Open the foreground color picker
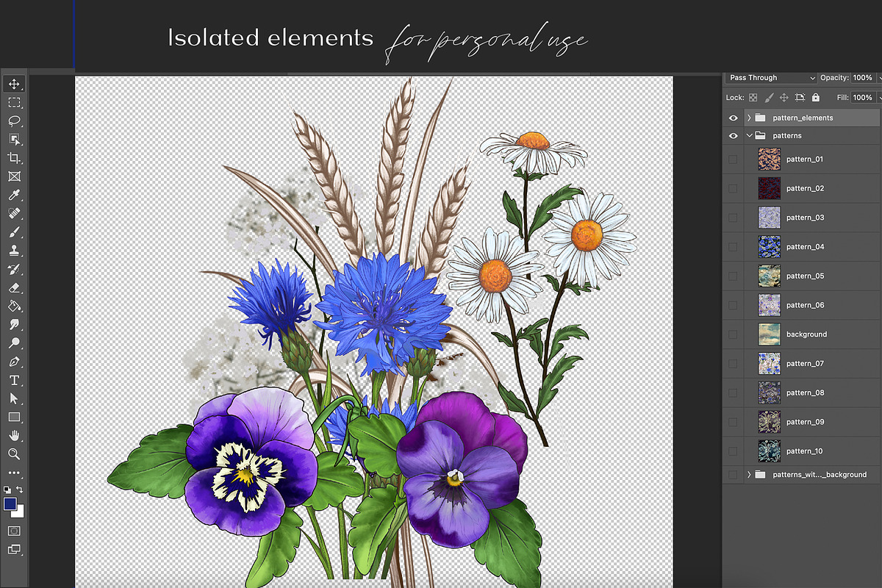Image resolution: width=882 pixels, height=588 pixels. (10, 503)
